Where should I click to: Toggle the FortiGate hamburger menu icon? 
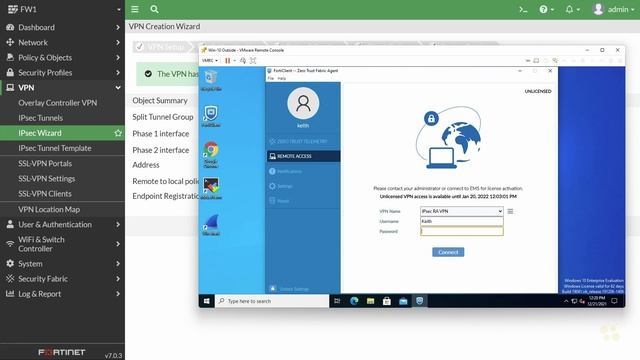[135, 9]
